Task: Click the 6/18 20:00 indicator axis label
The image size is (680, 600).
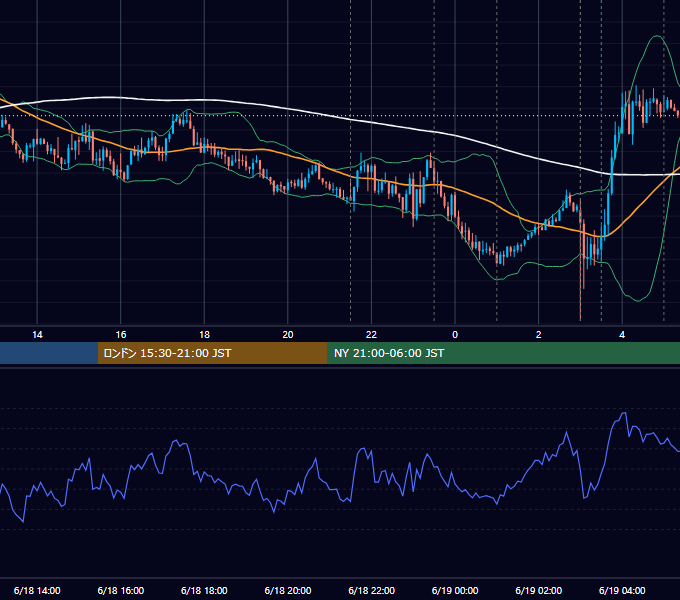Action: pos(288,590)
